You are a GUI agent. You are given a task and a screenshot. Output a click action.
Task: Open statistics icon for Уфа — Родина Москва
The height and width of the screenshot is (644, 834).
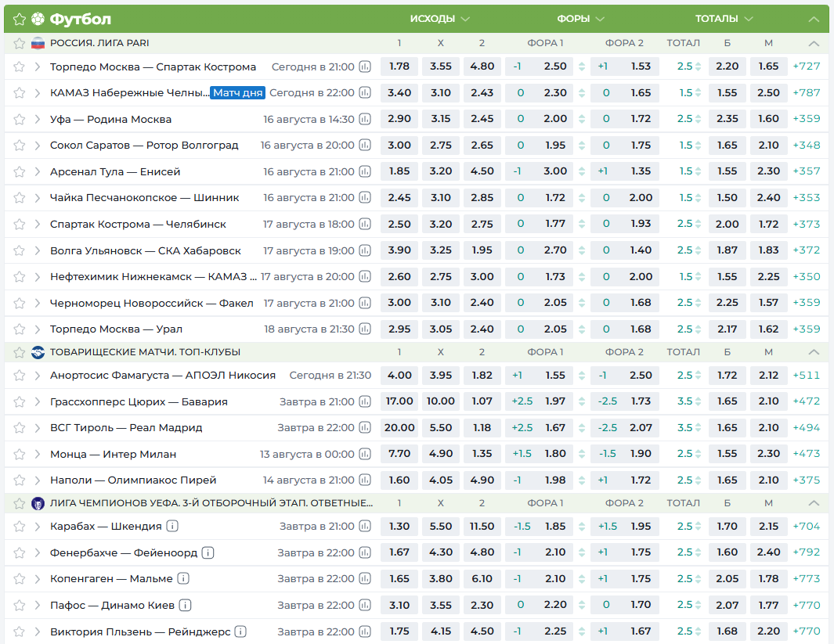coord(365,120)
